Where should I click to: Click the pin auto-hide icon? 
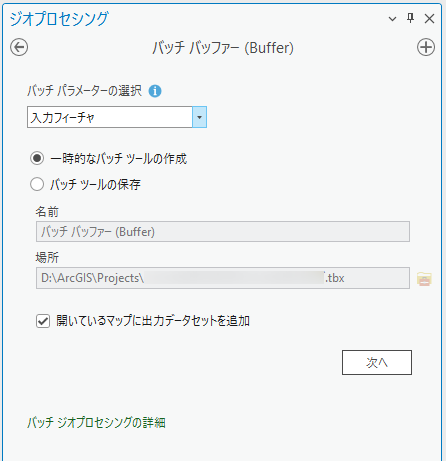pyautogui.click(x=410, y=18)
